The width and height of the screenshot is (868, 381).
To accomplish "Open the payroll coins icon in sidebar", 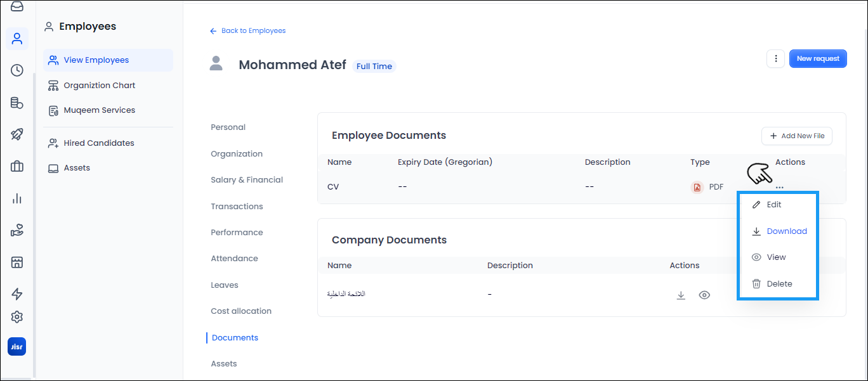I will [x=17, y=103].
